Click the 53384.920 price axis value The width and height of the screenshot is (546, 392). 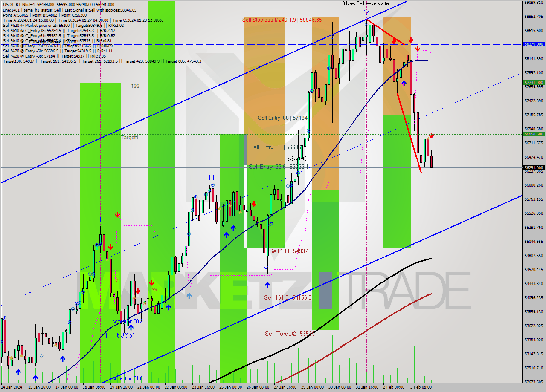(x=534, y=340)
